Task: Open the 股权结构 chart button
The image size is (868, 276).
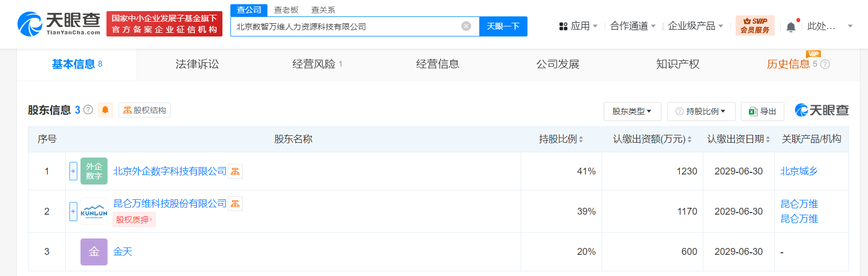Action: (x=145, y=110)
